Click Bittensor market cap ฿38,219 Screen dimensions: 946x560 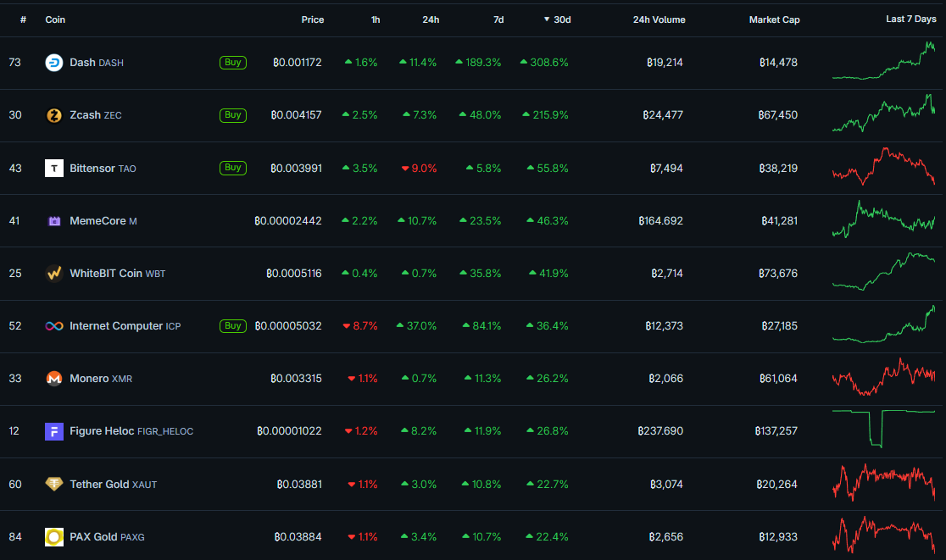(x=777, y=169)
